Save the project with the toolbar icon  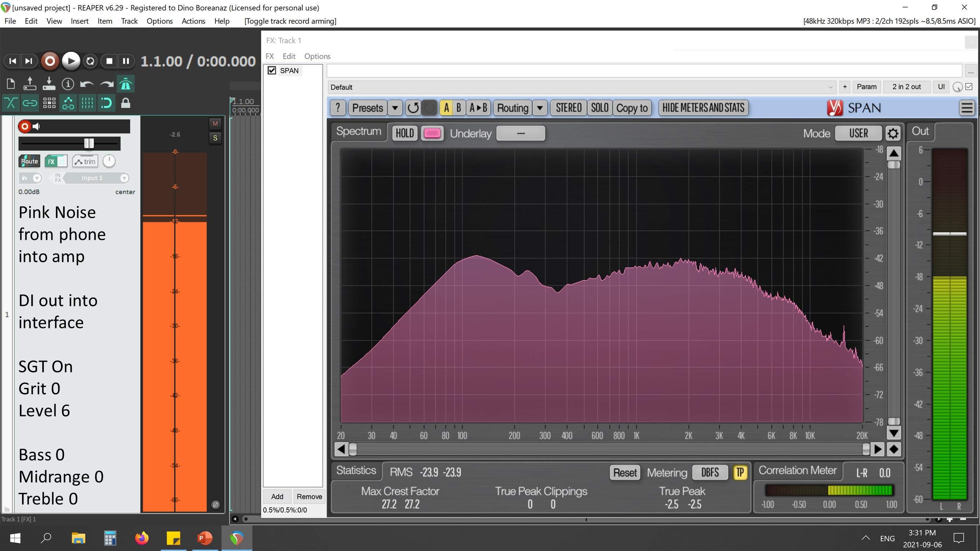tap(49, 84)
